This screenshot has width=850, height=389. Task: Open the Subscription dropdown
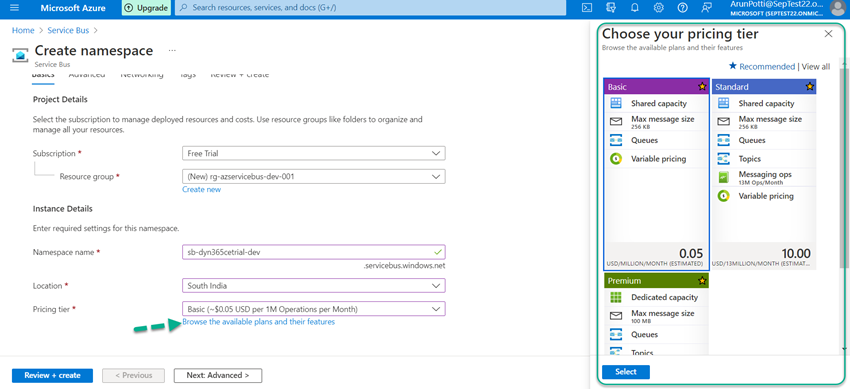pyautogui.click(x=314, y=153)
